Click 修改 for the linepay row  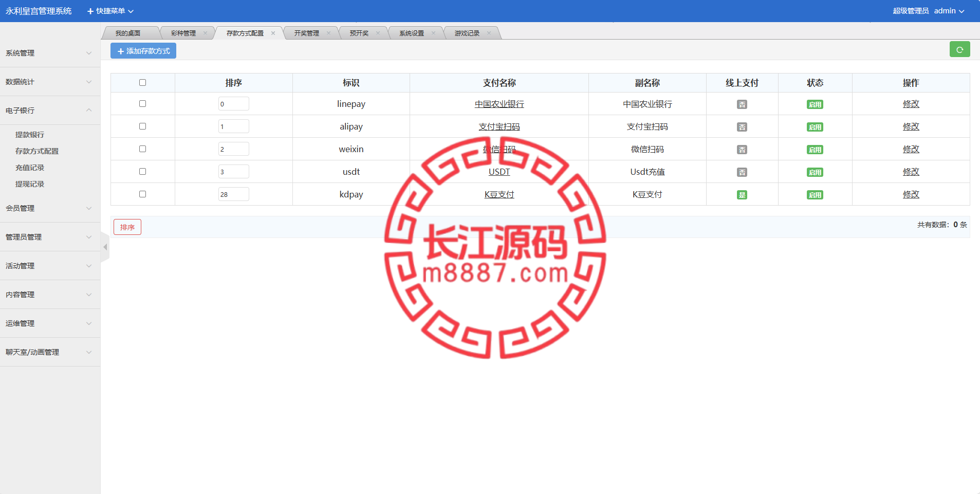click(x=911, y=104)
